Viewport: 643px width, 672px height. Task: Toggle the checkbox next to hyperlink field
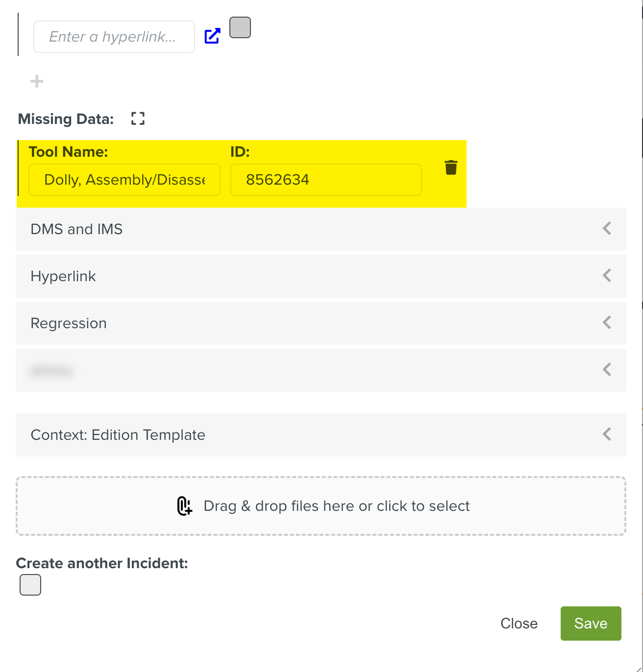click(x=240, y=27)
